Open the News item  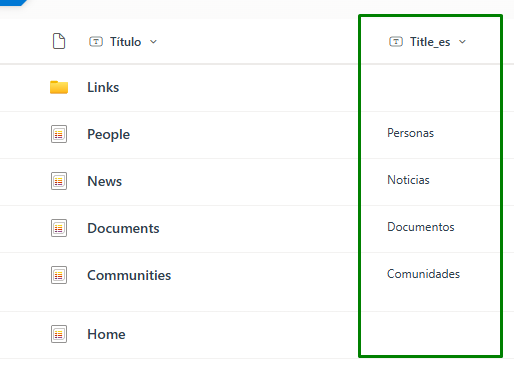coord(104,181)
